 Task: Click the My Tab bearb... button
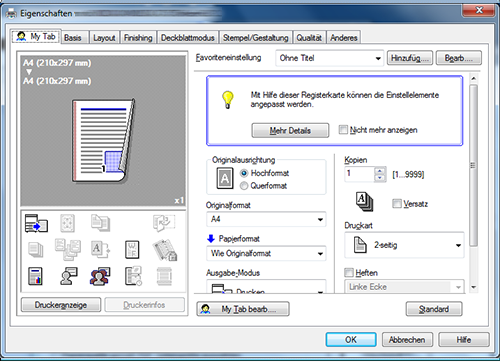[x=243, y=309]
